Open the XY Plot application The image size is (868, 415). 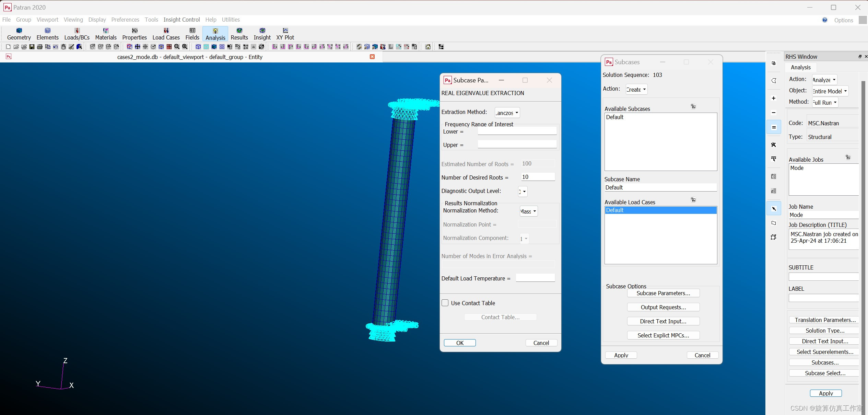point(285,34)
